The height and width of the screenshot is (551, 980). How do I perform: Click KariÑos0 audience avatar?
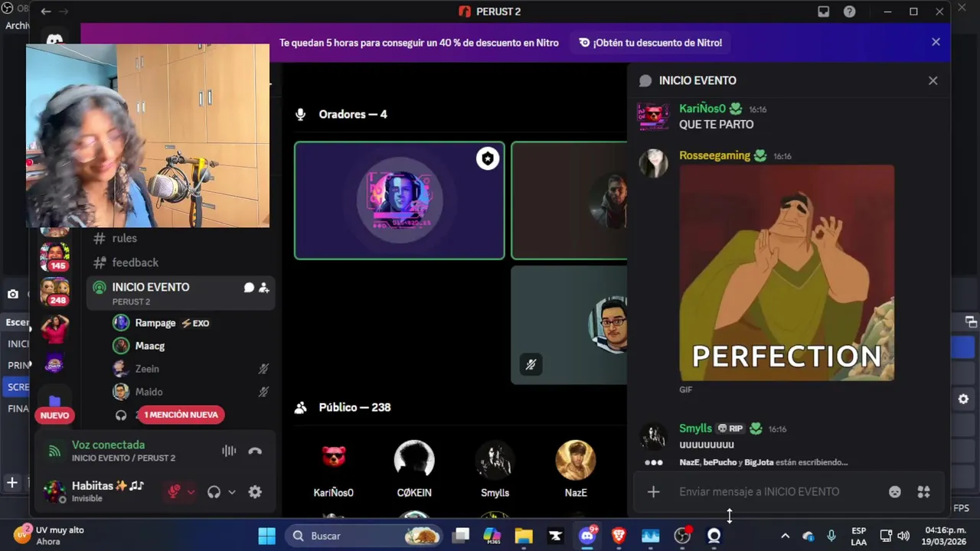coord(333,459)
